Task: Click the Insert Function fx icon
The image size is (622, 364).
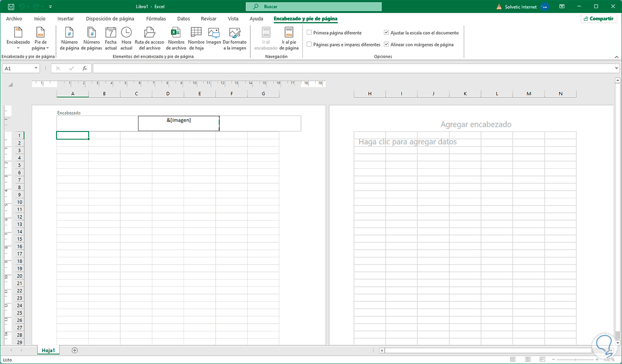Action: pyautogui.click(x=84, y=68)
